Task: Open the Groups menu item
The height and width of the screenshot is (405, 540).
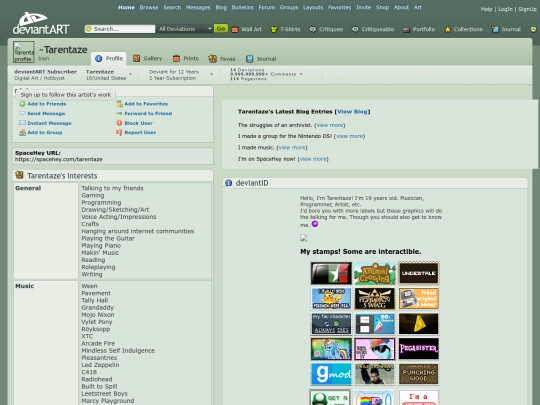Action: click(289, 7)
